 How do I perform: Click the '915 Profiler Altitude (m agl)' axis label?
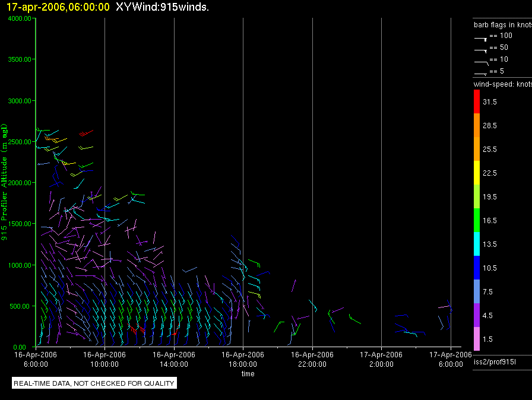[4, 182]
